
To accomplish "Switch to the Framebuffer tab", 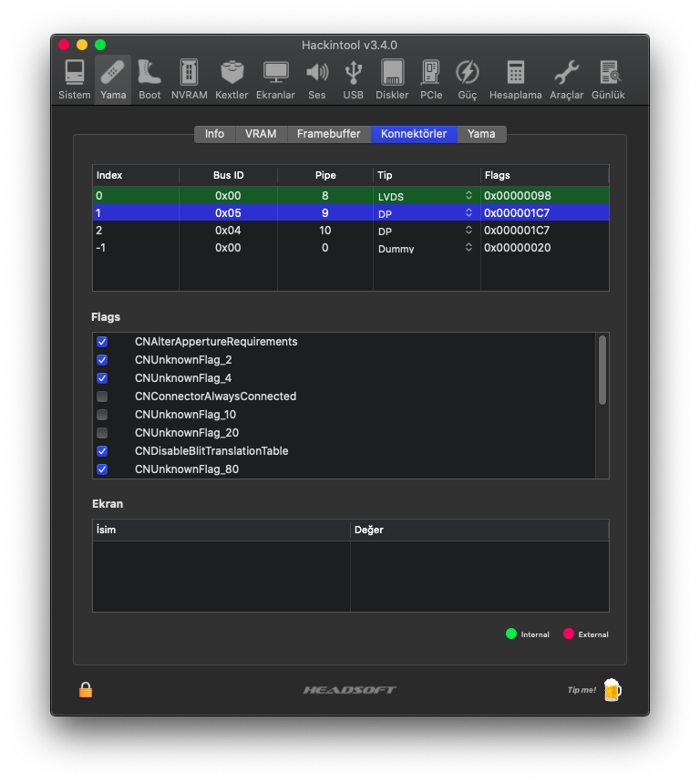I will [328, 134].
